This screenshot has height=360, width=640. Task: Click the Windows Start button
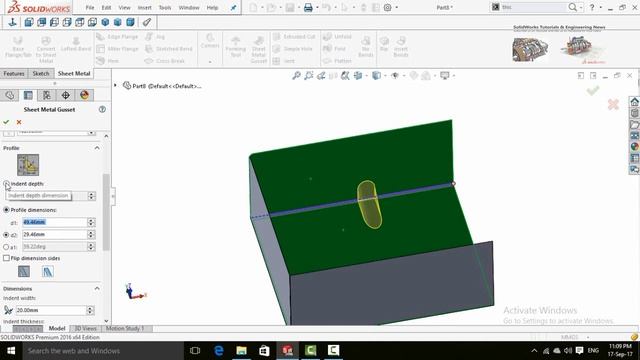coord(11,351)
